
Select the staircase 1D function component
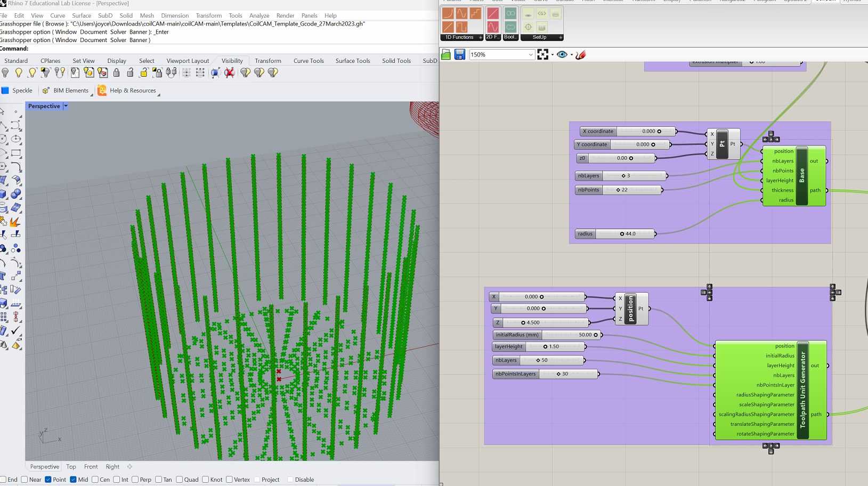click(x=475, y=13)
